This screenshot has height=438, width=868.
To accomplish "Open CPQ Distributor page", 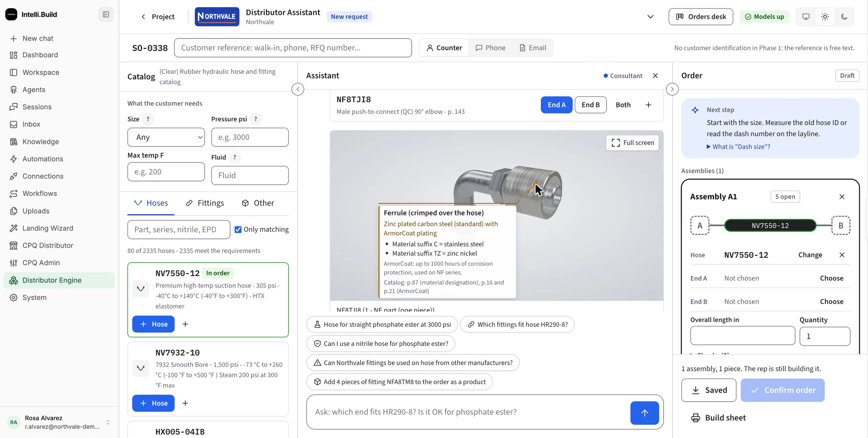I will [48, 245].
